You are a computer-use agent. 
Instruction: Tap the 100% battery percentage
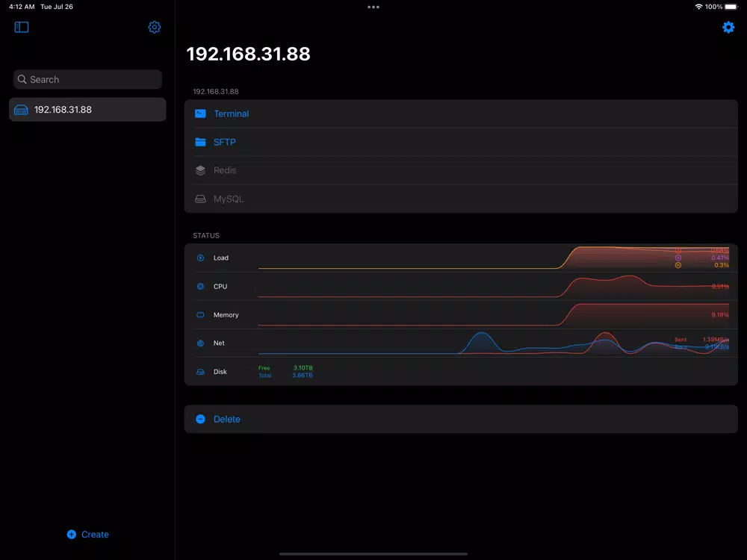(713, 7)
